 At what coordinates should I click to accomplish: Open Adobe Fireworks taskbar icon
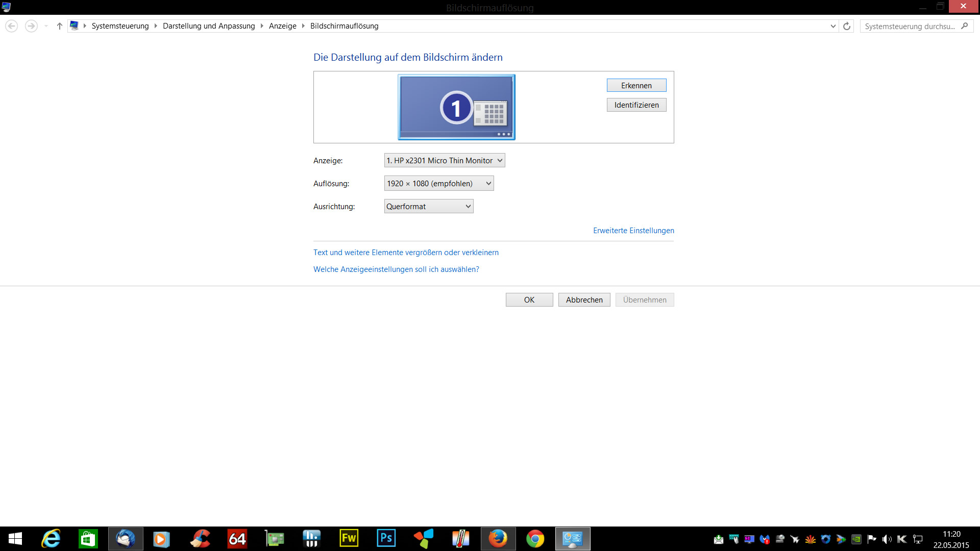click(x=349, y=539)
